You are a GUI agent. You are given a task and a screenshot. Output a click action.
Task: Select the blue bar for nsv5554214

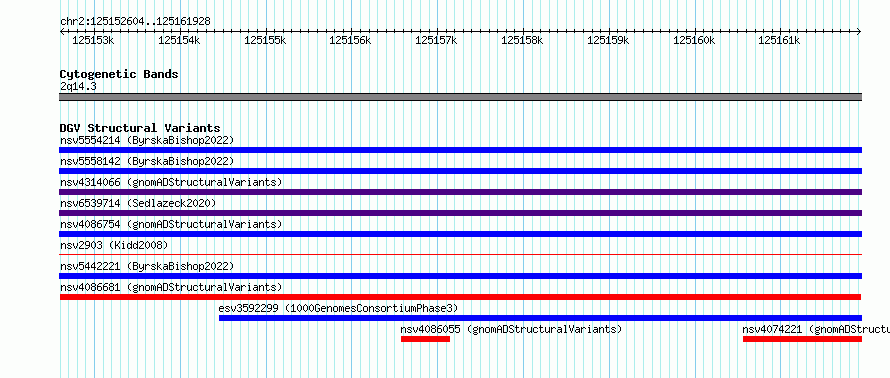pyautogui.click(x=460, y=150)
